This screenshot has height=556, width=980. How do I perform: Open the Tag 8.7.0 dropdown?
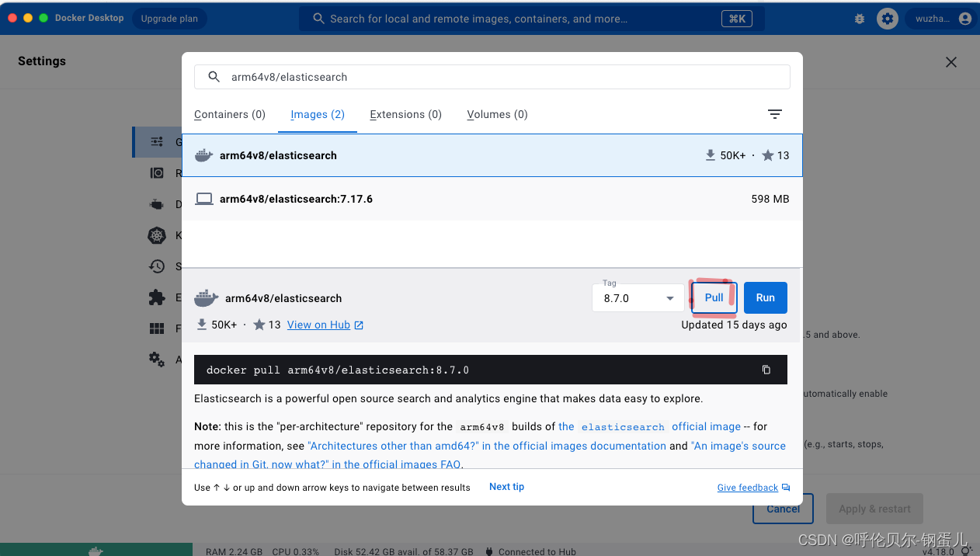pyautogui.click(x=638, y=298)
